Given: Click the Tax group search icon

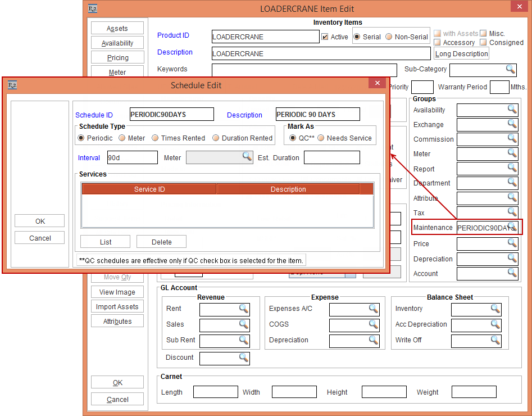Looking at the screenshot, I should 512,212.
